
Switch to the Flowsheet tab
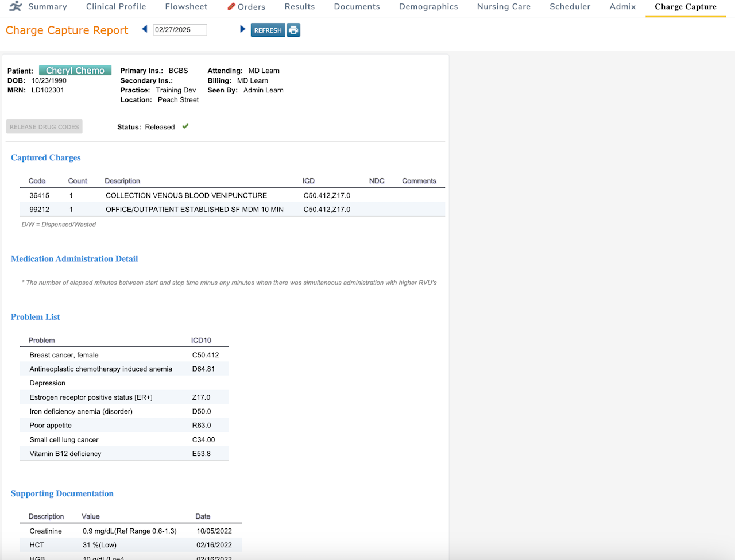(x=186, y=6)
